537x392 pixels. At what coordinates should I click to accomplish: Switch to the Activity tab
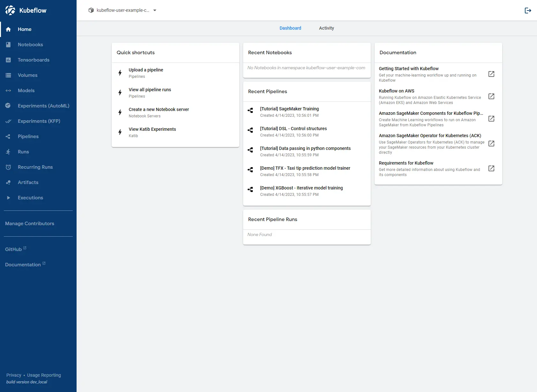[x=326, y=28]
